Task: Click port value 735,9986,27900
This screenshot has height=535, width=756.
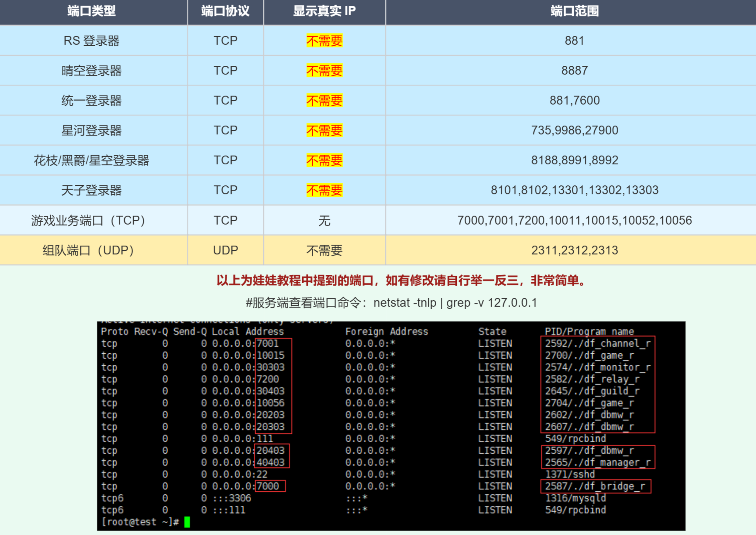Action: point(574,130)
